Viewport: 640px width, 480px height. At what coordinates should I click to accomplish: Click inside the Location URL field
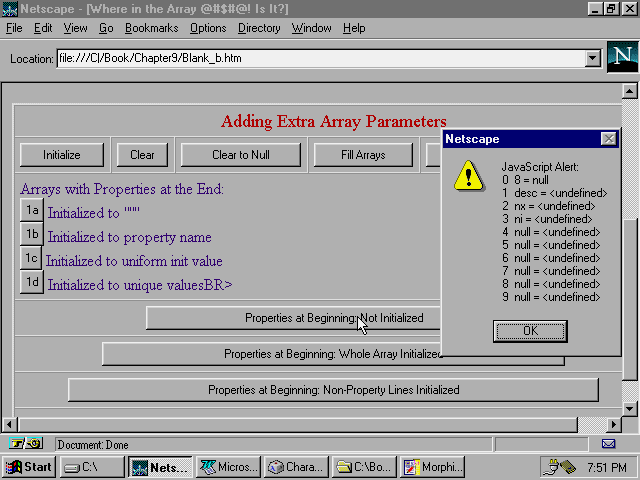(320, 58)
